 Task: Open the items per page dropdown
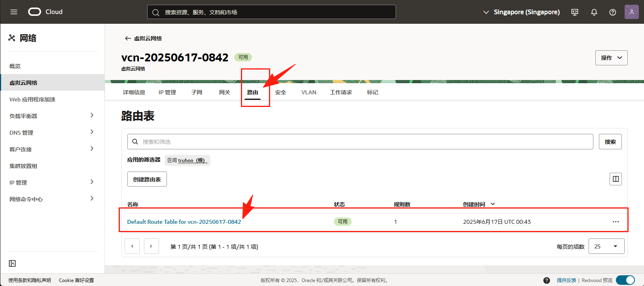606,246
